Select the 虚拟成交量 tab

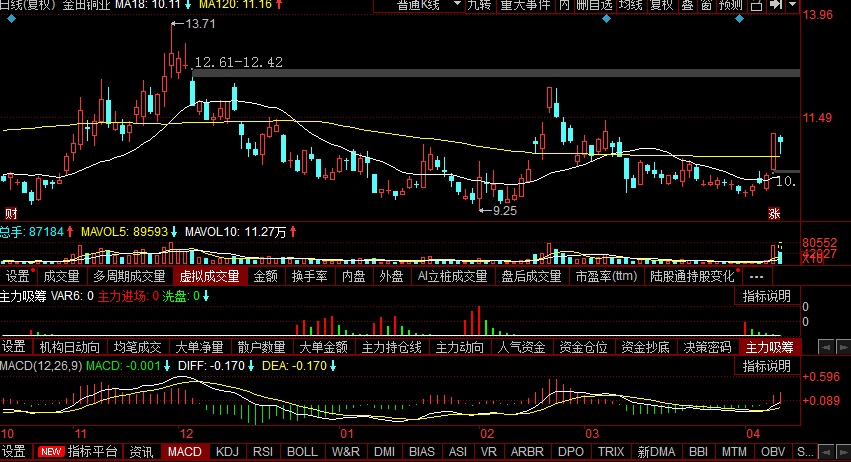[x=209, y=276]
